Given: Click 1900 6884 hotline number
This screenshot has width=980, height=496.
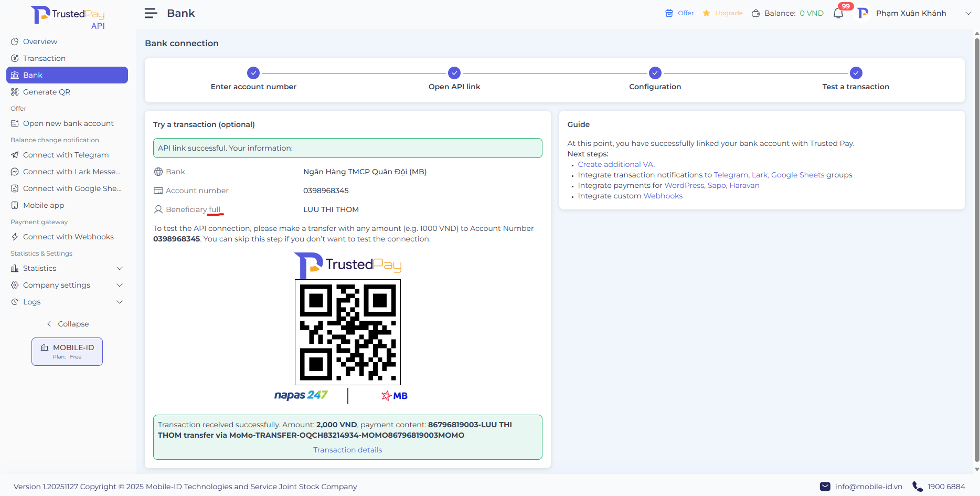Looking at the screenshot, I should tap(946, 487).
